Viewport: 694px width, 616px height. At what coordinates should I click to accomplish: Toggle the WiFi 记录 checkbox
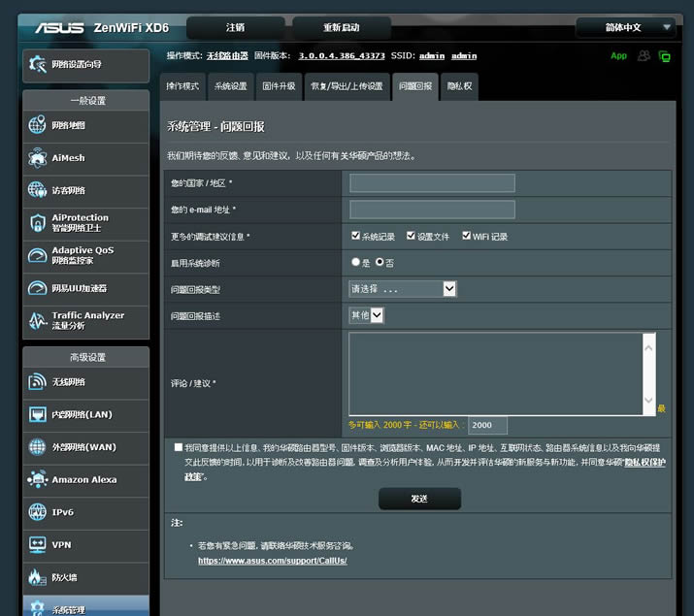pos(466,236)
